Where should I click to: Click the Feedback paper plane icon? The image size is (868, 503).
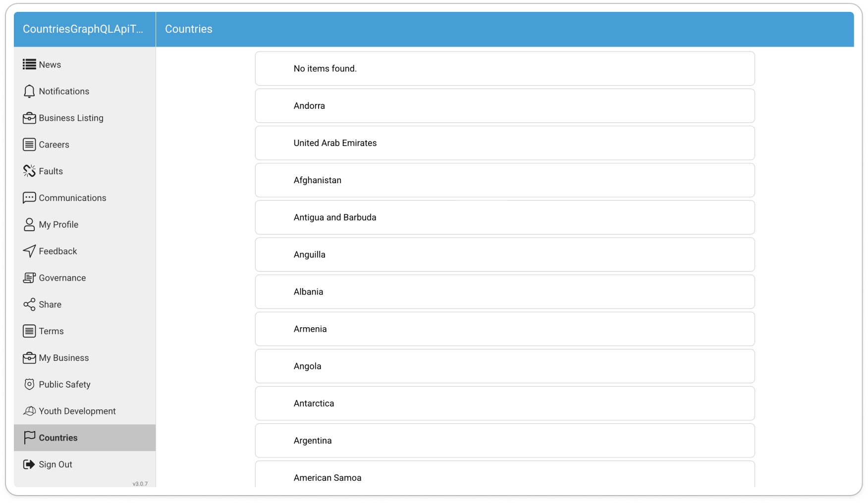click(29, 251)
